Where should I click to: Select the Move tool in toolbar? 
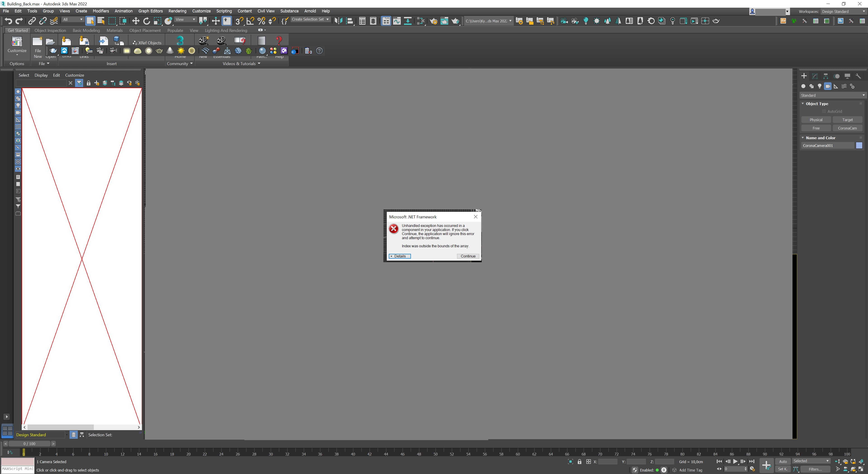(x=135, y=21)
